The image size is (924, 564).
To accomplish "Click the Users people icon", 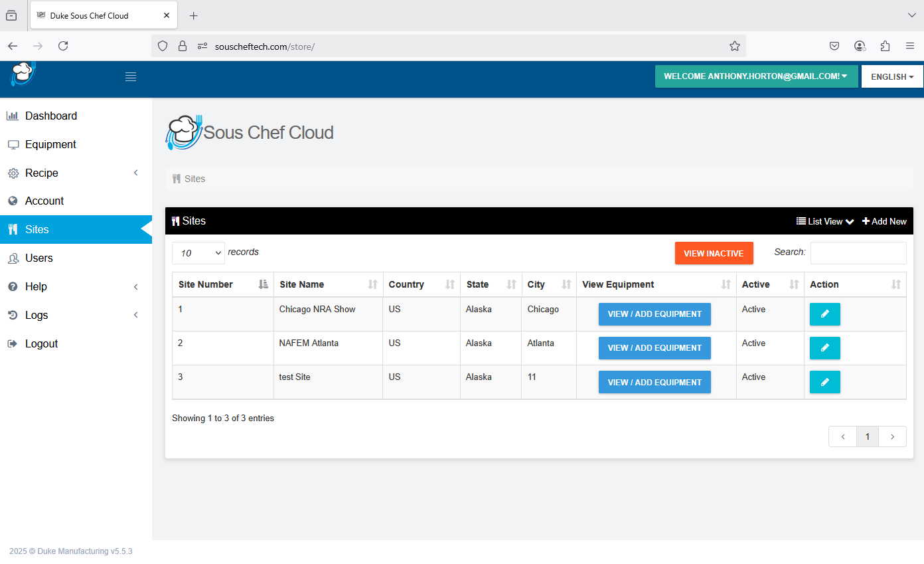I will click(13, 258).
